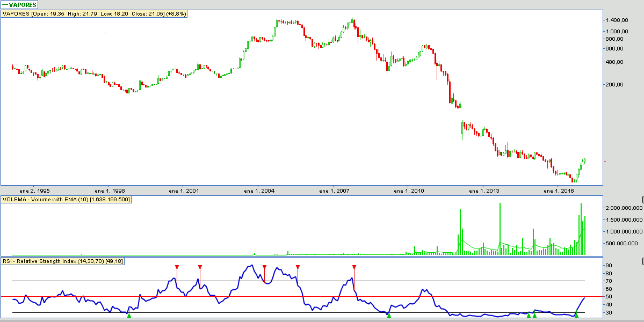
Task: Click the VAPORES open-high-low-close title label
Action: (95, 13)
